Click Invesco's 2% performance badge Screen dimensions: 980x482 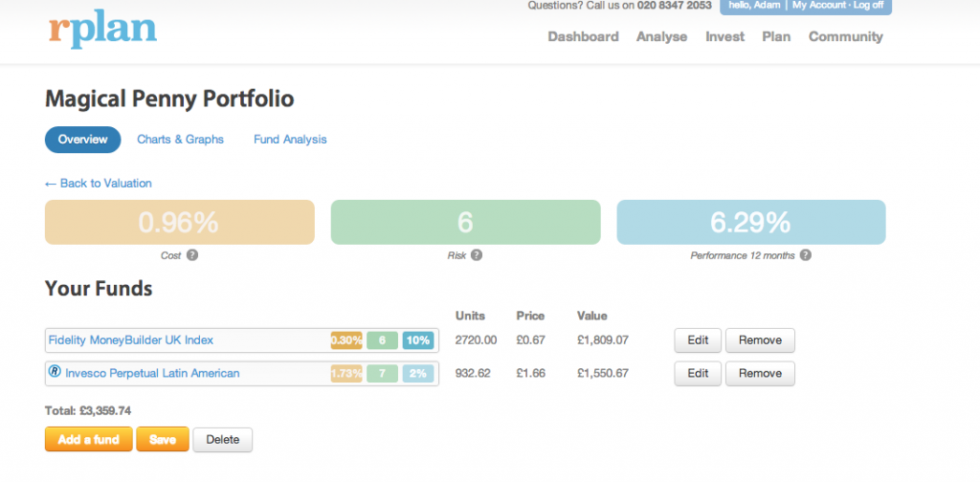pyautogui.click(x=418, y=373)
